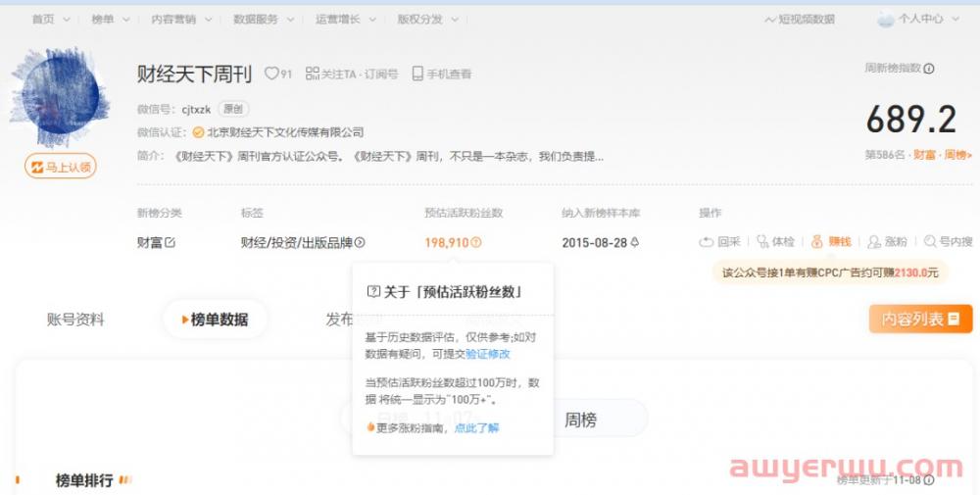This screenshot has width=980, height=495.
Task: Click the info icon beside 周新榜指数
Action: [x=929, y=69]
